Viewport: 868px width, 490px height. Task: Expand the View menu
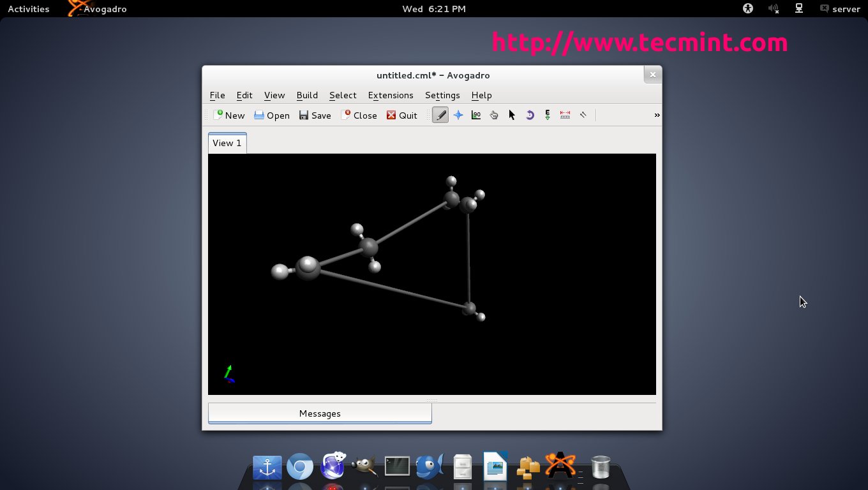274,95
